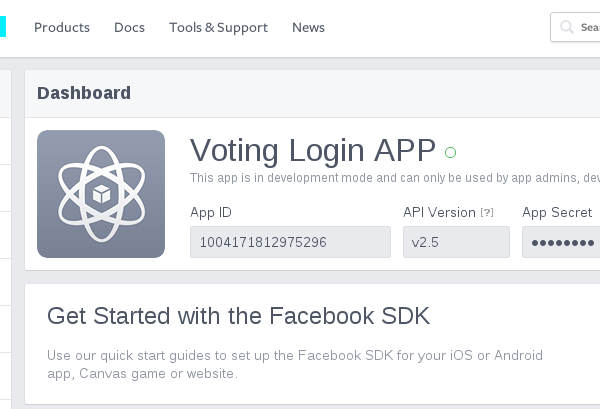Click the quick start guides description text
The width and height of the screenshot is (600, 409).
tap(295, 364)
